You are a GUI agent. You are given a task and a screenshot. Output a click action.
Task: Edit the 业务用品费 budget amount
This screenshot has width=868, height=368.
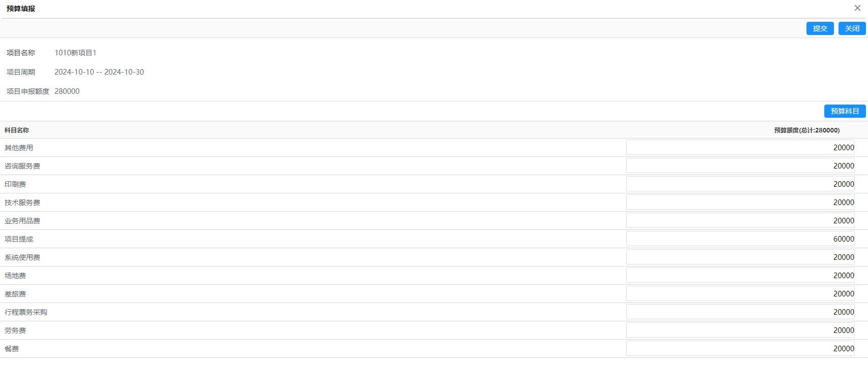(740, 221)
